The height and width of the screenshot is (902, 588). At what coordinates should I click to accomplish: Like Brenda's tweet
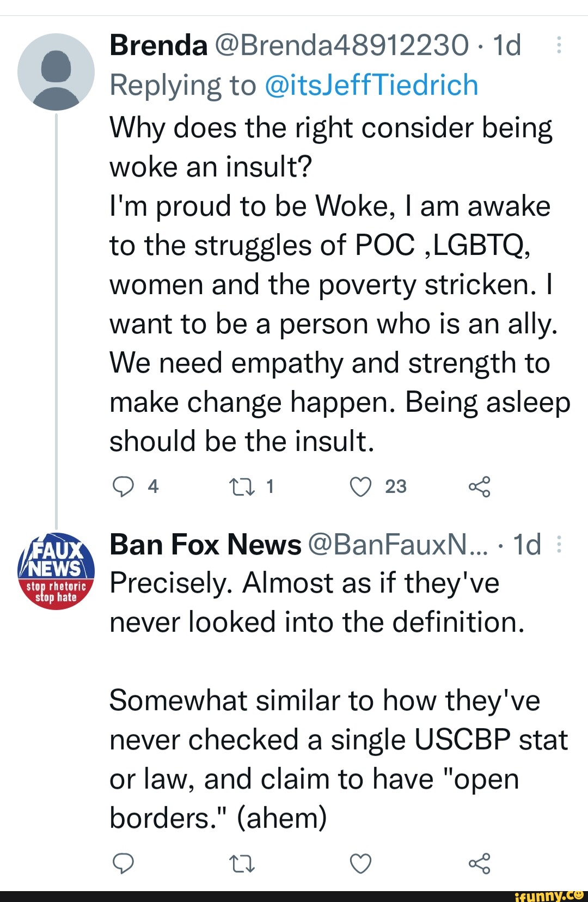click(x=360, y=486)
